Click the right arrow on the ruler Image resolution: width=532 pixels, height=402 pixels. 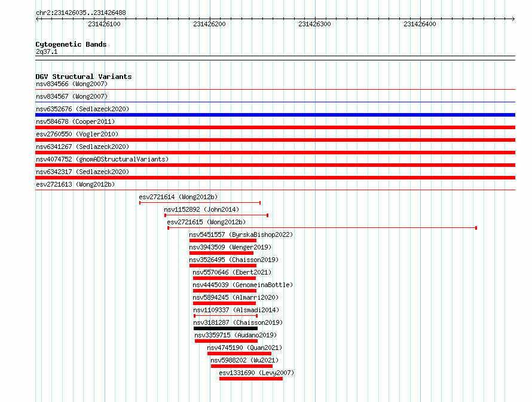513,19
